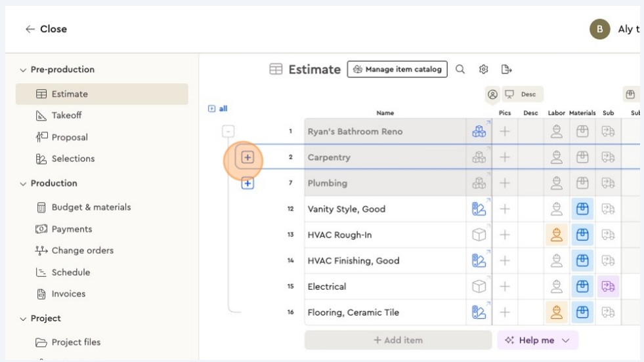Go to Budget & materials in the sidebar
This screenshot has width=644, height=362.
tap(91, 207)
